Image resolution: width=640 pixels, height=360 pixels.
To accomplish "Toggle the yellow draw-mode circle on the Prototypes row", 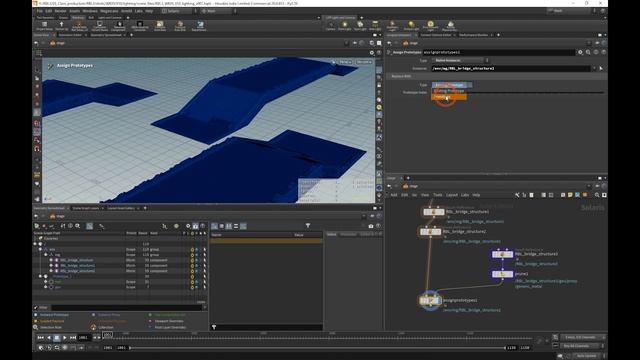I will click(x=192, y=276).
